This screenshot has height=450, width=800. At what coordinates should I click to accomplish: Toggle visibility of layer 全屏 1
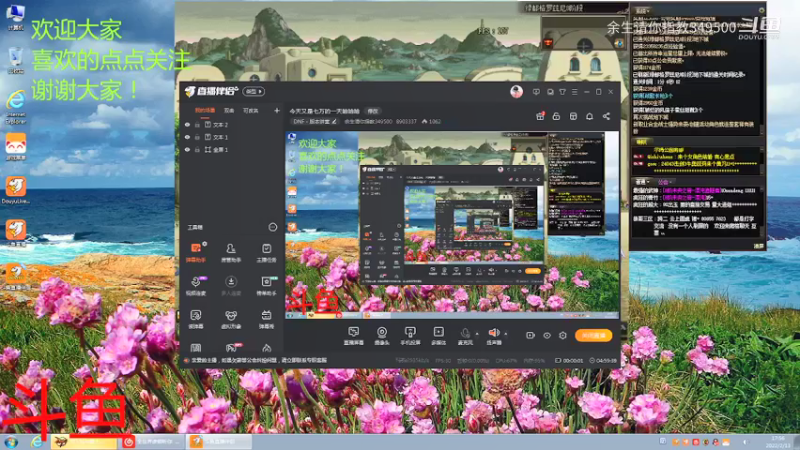[187, 149]
